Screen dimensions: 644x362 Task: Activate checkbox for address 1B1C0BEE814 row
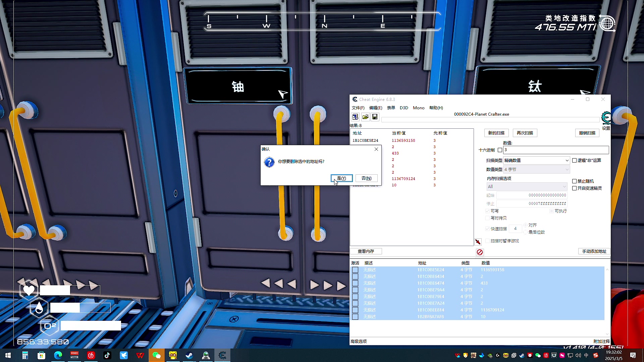pos(355,310)
